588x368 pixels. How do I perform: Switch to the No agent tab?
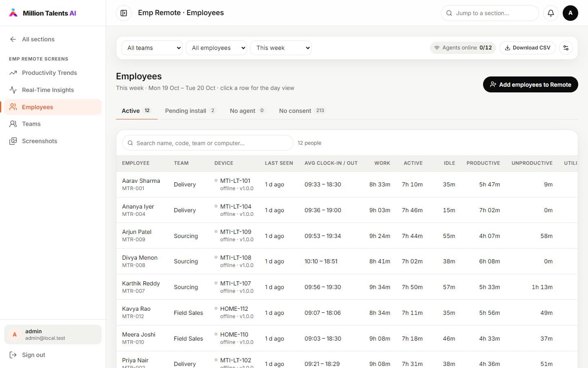(x=247, y=111)
